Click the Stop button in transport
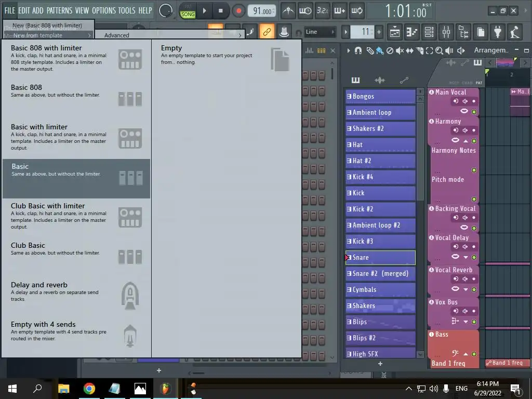532x399 pixels. (220, 11)
